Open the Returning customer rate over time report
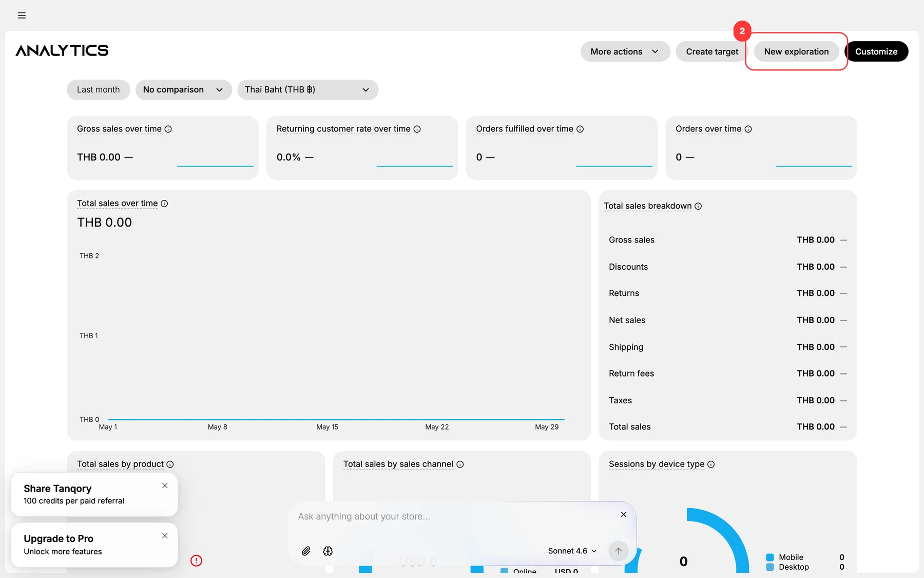The image size is (924, 578). (343, 129)
